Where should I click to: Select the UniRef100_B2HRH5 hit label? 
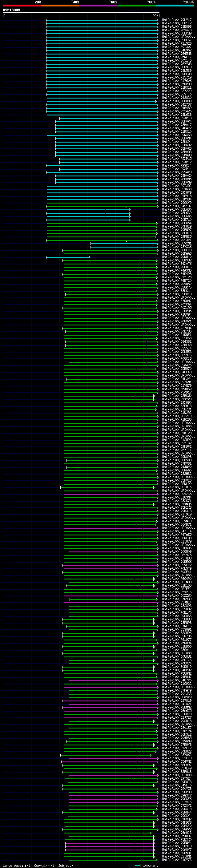click(x=176, y=311)
